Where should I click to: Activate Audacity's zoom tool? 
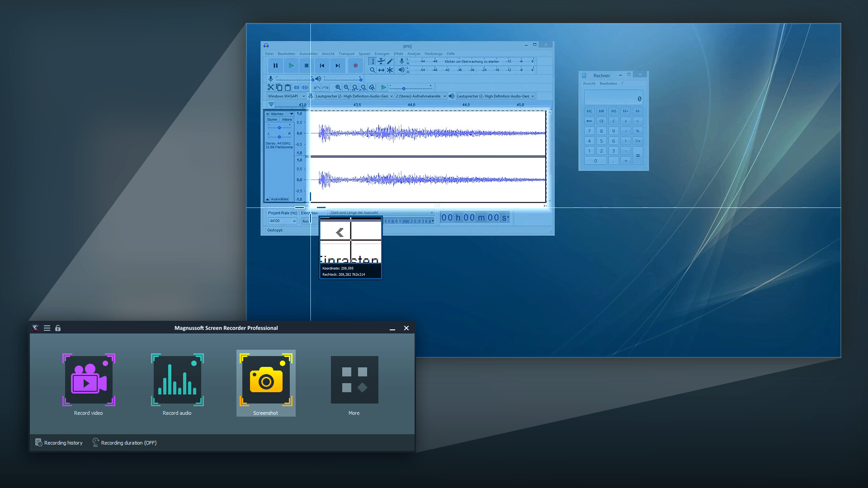point(372,70)
